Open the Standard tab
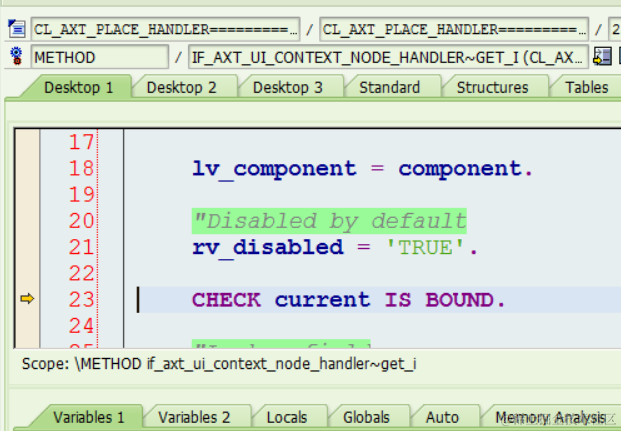Viewport: 621px width, 431px height. pos(389,87)
